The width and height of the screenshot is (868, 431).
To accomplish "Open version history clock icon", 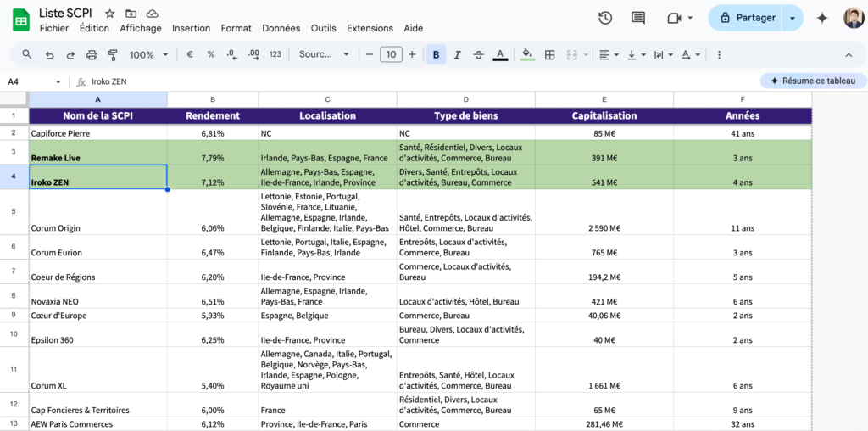I will (x=605, y=18).
